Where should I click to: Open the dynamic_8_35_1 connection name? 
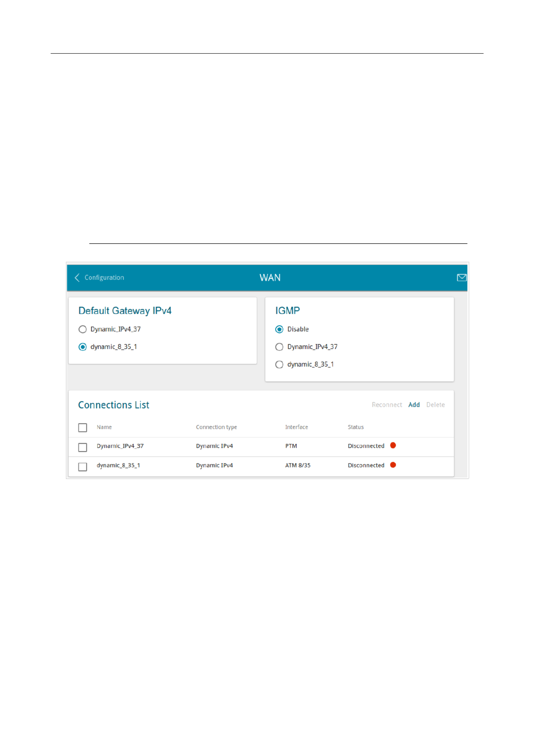pyautogui.click(x=118, y=465)
